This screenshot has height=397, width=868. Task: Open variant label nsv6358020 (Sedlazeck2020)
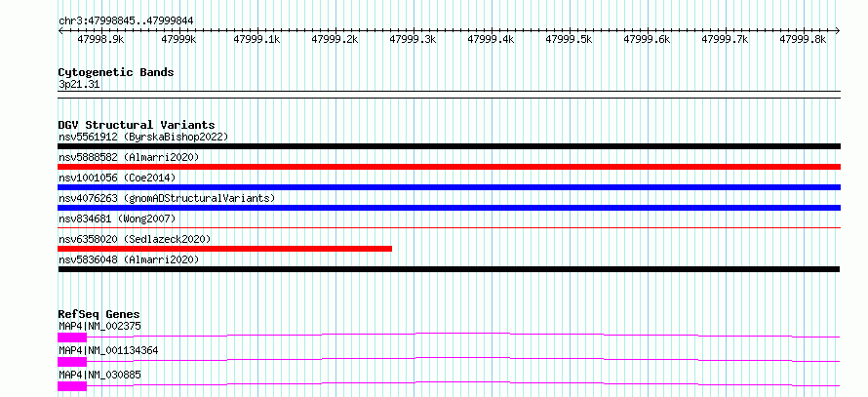click(x=135, y=239)
